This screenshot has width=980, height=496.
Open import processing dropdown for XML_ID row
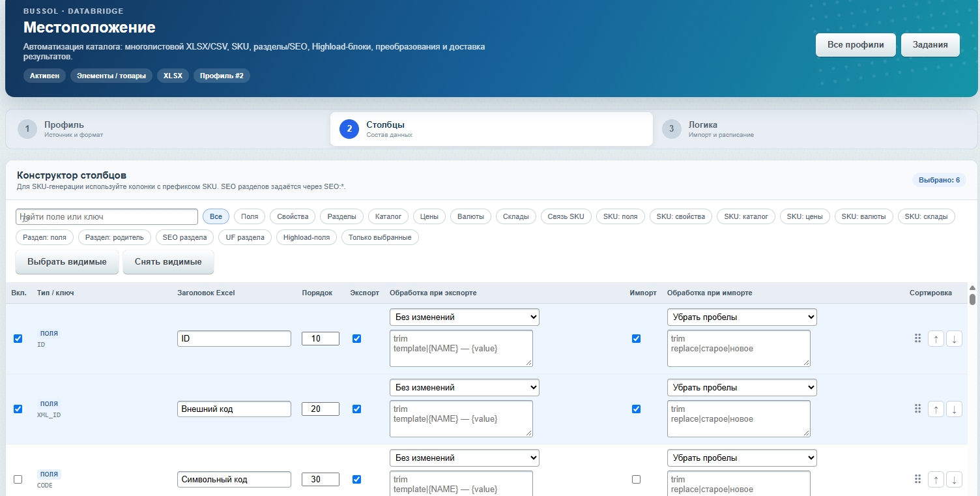coord(742,387)
